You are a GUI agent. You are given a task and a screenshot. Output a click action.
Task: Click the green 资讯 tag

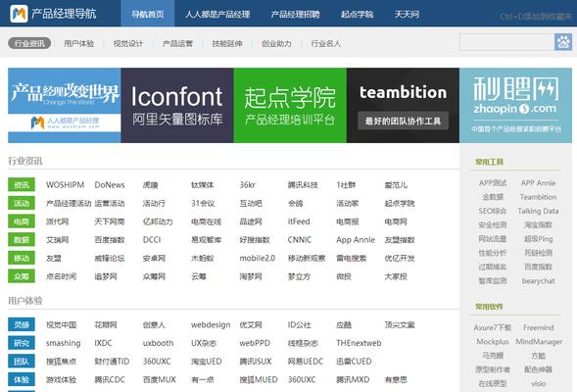point(22,185)
